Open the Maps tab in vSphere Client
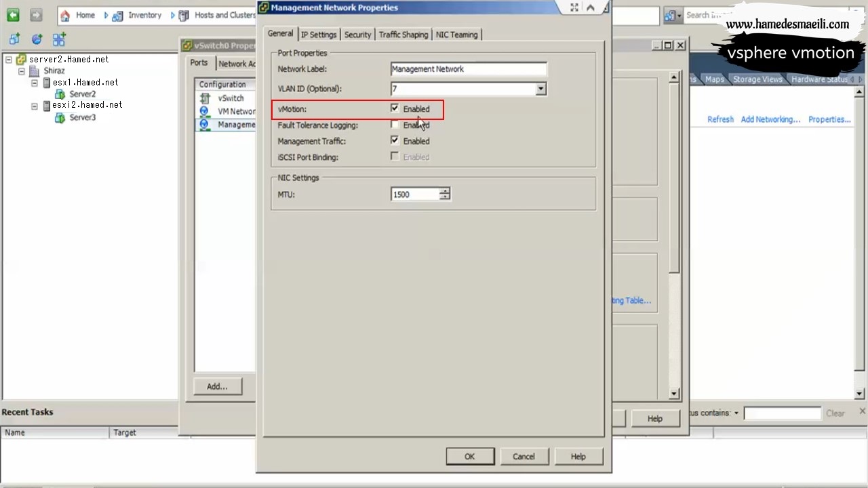The height and width of the screenshot is (488, 868). click(714, 79)
